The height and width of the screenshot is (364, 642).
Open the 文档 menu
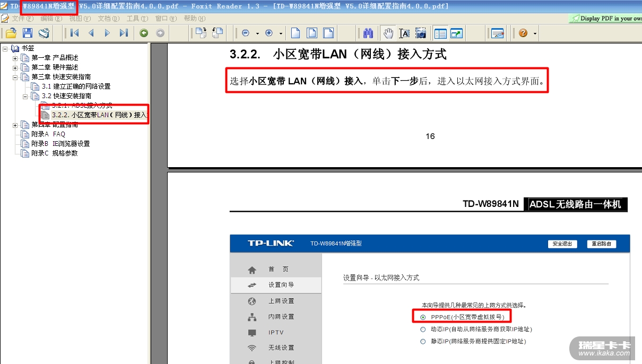pos(108,19)
